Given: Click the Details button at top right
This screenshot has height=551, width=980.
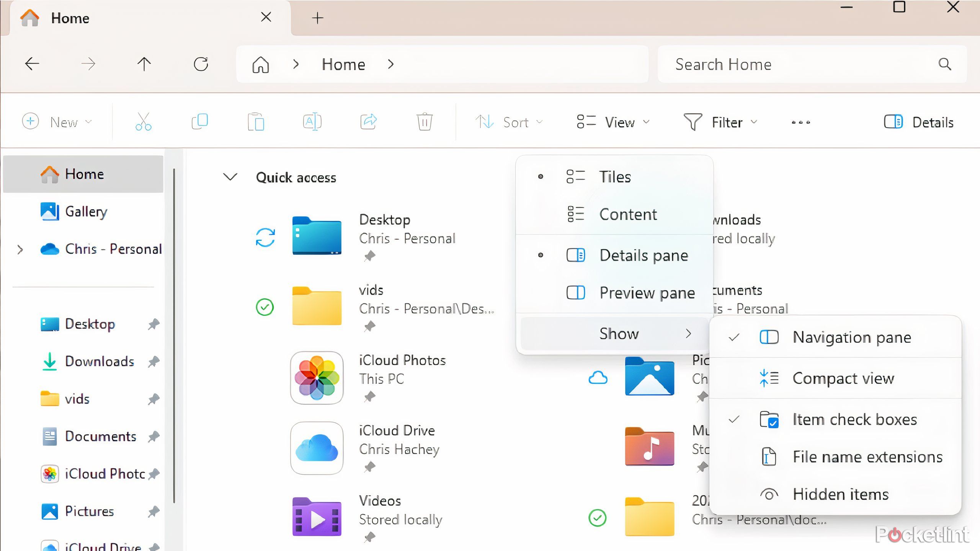Looking at the screenshot, I should click(919, 122).
